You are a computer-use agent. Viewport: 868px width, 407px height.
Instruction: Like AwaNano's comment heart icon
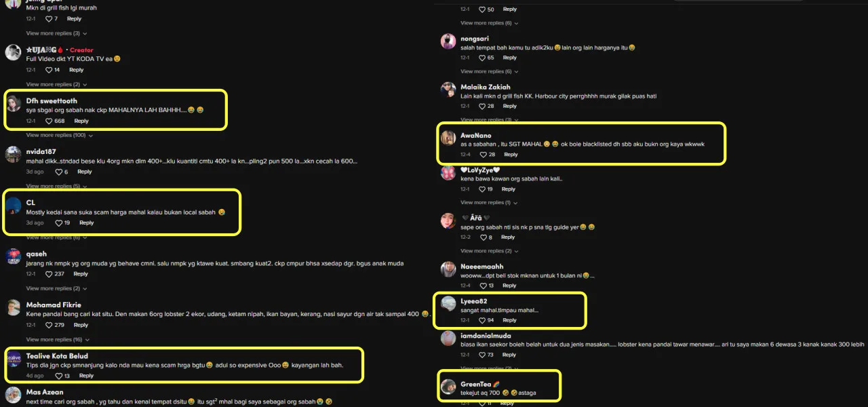(x=483, y=155)
